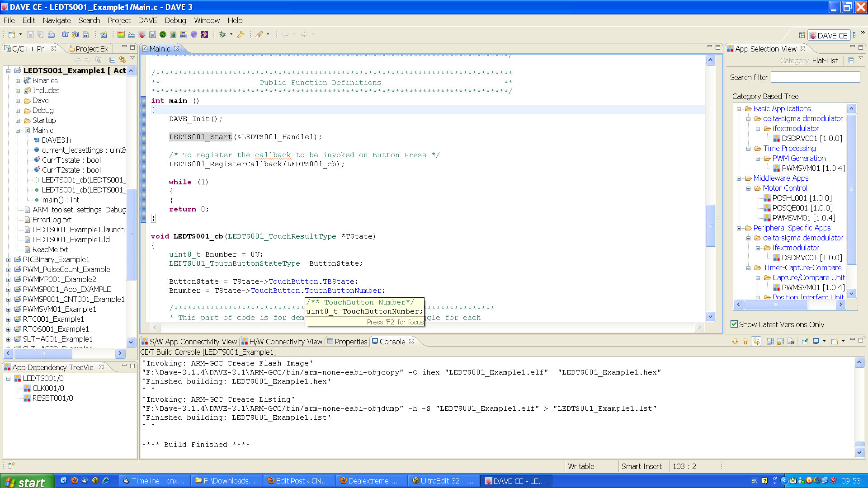
Task: Open the Properties tab
Action: click(x=347, y=342)
